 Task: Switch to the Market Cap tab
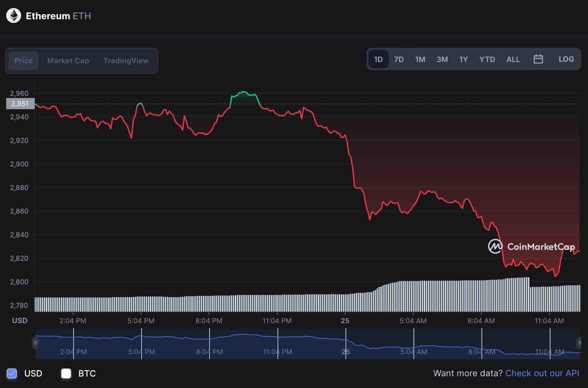[68, 60]
